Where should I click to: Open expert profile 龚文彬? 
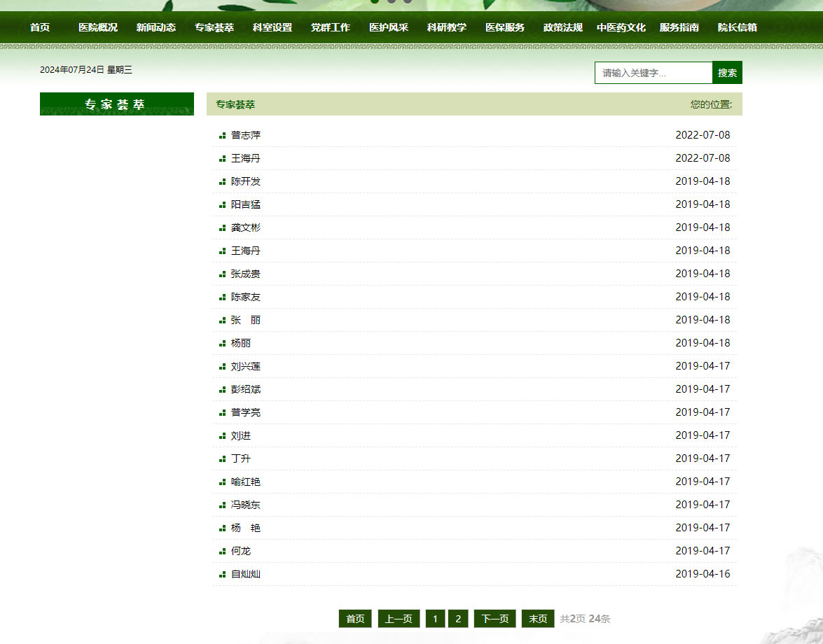point(246,227)
